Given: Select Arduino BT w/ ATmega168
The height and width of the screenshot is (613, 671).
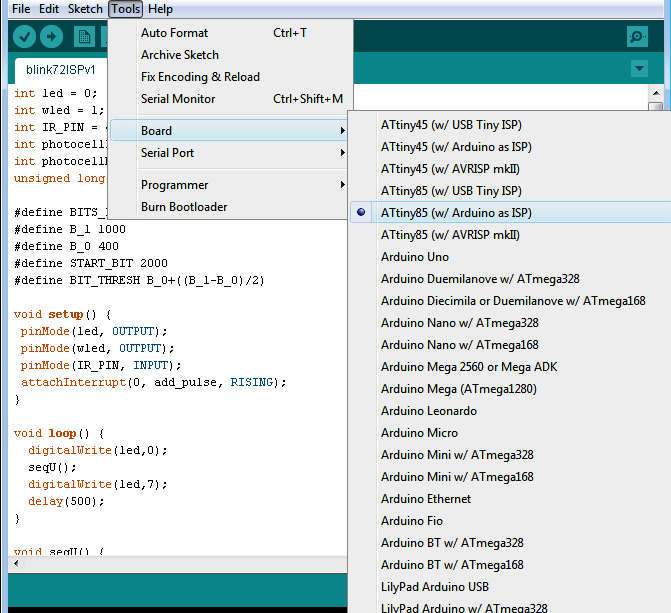Looking at the screenshot, I should [511, 565].
